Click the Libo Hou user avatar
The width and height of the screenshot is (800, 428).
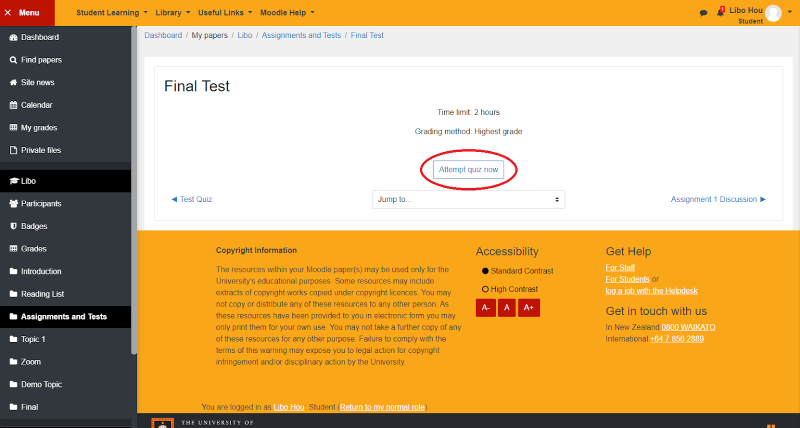point(774,12)
